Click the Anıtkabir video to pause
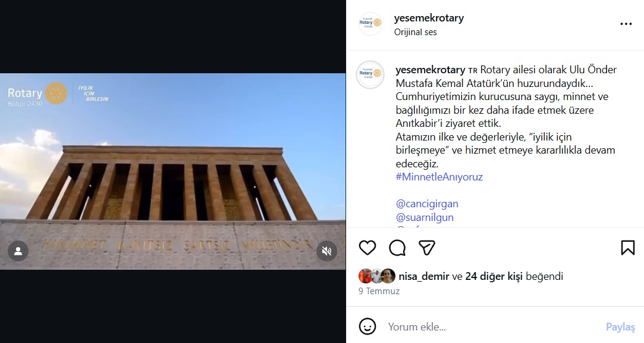 [172, 171]
